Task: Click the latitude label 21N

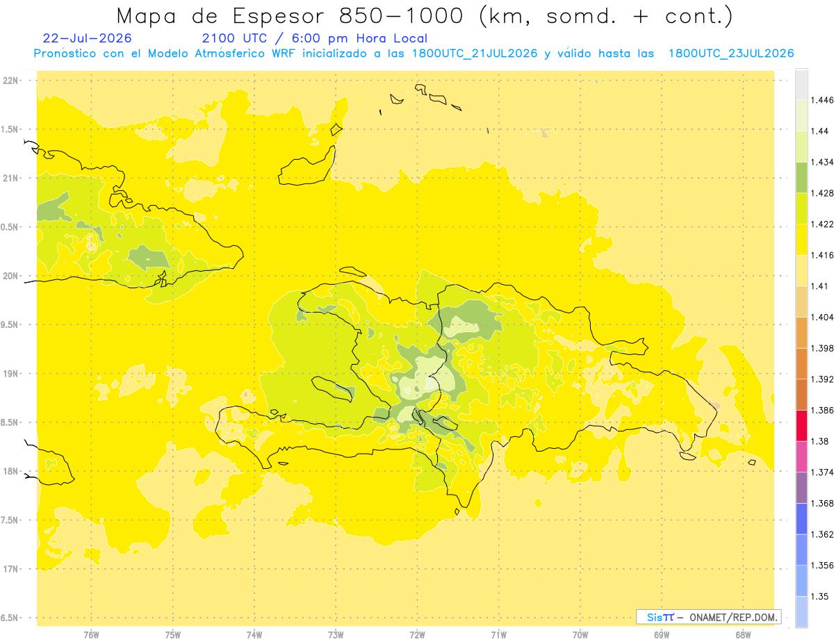Action: pos(11,179)
